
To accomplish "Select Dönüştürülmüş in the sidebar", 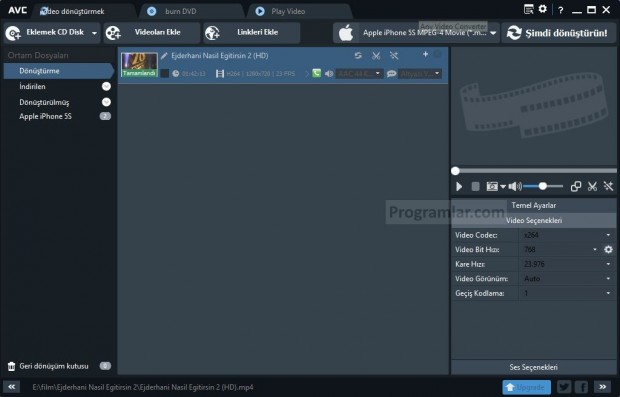I will point(44,102).
